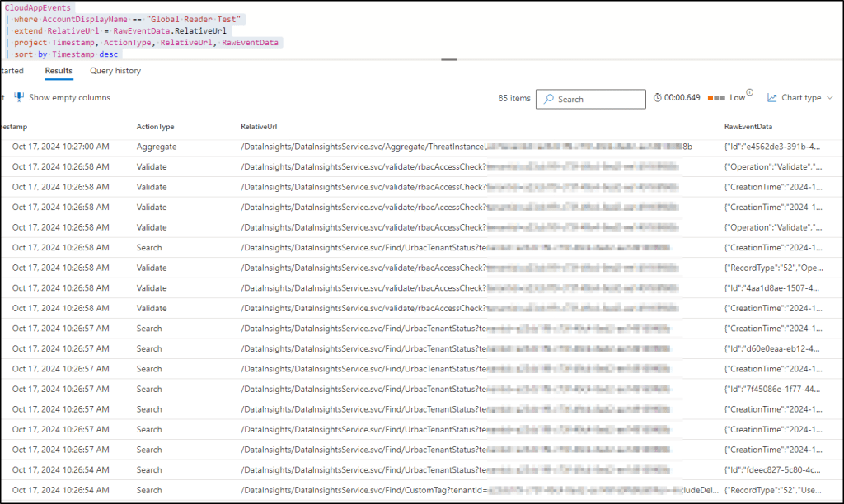Select the Results tab
Image resolution: width=844 pixels, height=504 pixels.
(59, 71)
